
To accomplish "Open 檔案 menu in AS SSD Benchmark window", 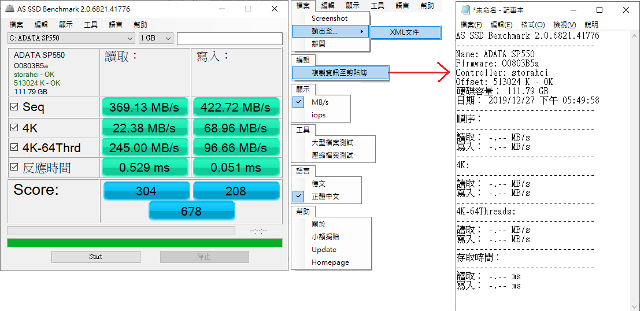I will pyautogui.click(x=16, y=25).
